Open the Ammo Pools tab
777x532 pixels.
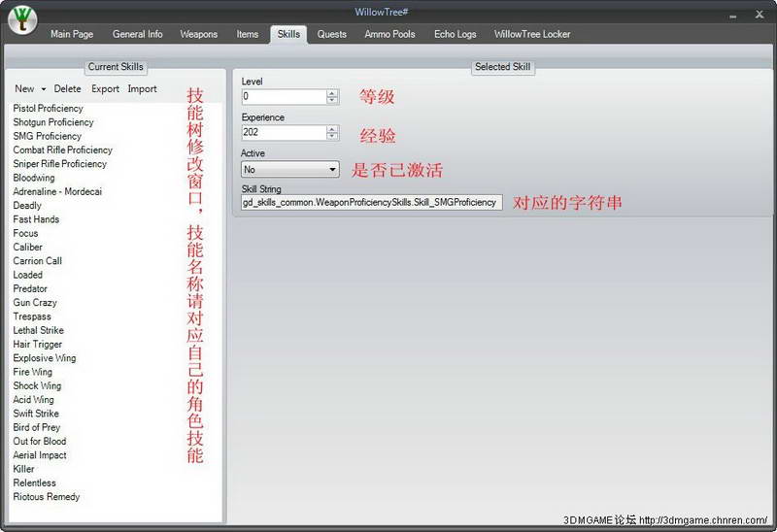(389, 34)
